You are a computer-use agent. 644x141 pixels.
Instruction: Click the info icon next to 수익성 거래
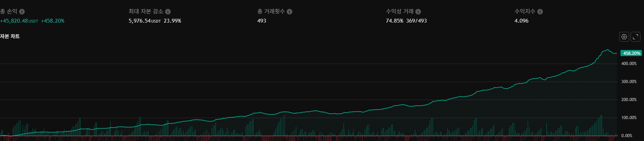click(x=418, y=12)
